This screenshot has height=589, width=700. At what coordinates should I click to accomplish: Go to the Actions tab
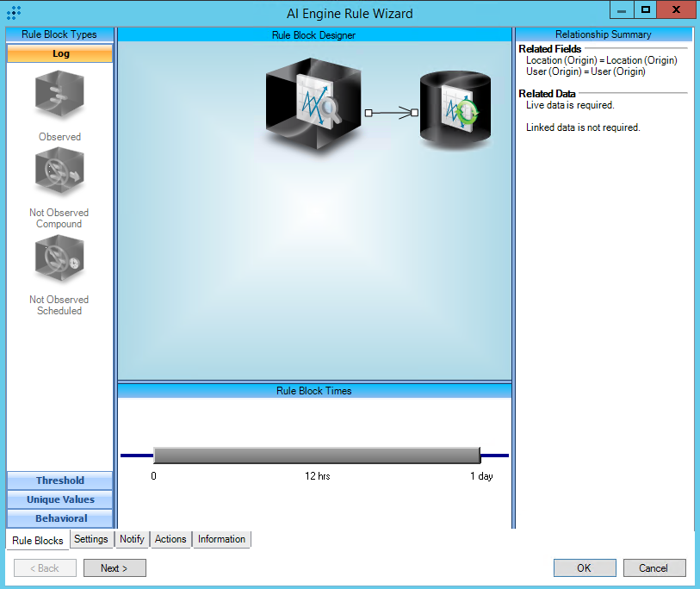click(170, 539)
